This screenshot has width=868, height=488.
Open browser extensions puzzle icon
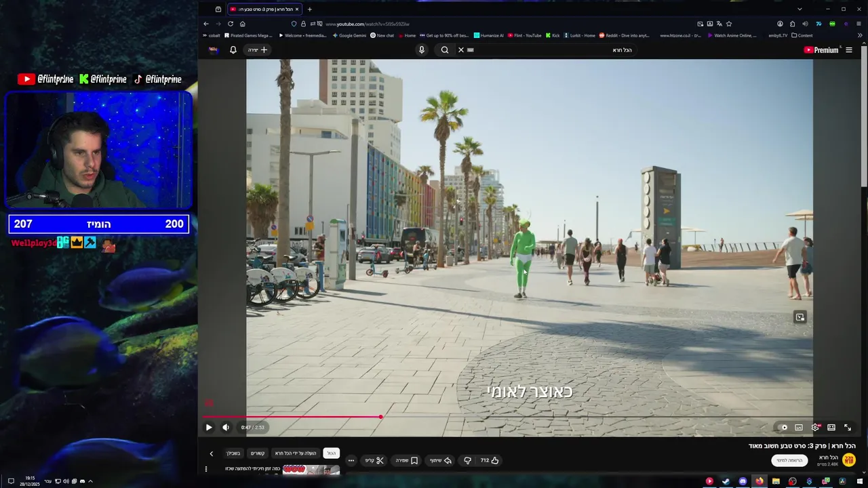[792, 24]
